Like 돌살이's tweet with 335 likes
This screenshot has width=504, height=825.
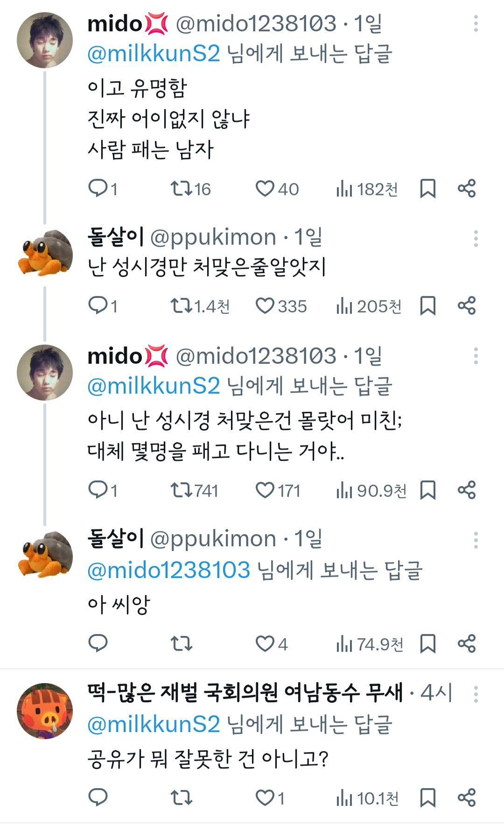pos(265,306)
